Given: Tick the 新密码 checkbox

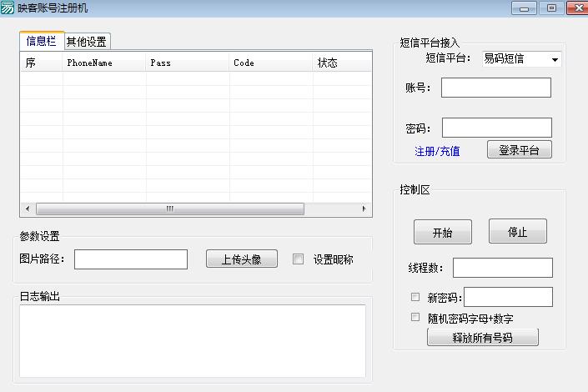Looking at the screenshot, I should coord(415,297).
